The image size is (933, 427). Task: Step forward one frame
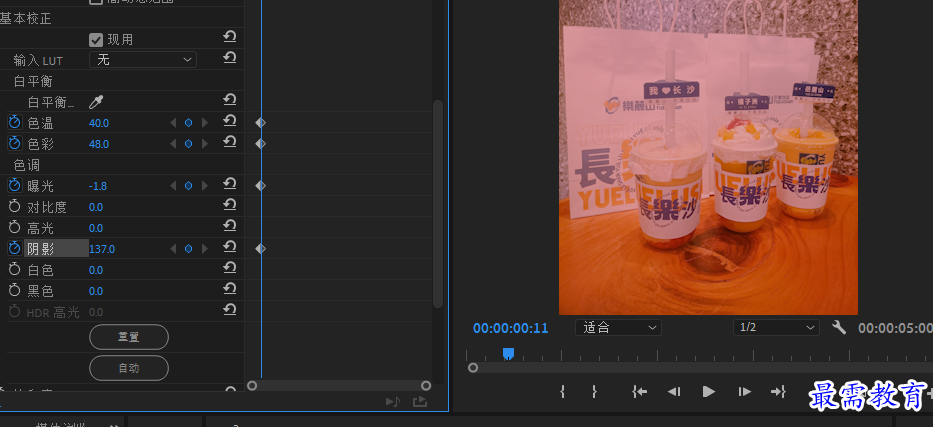point(744,391)
